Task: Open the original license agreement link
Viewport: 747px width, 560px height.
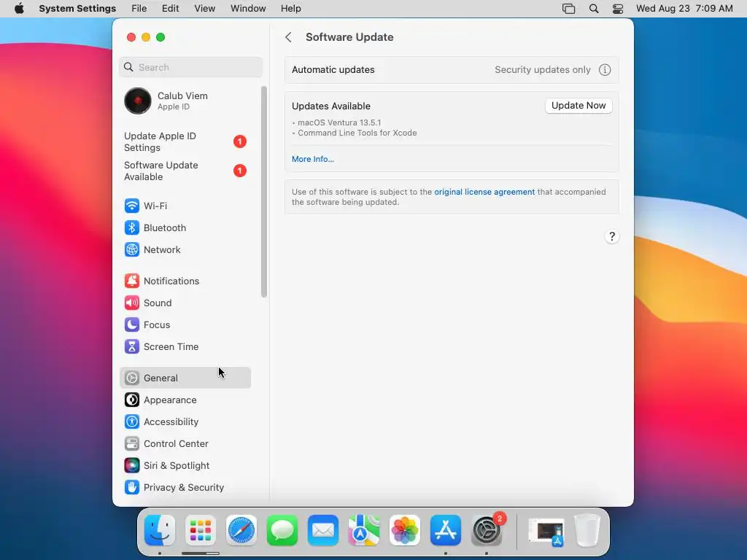Action: click(x=484, y=192)
